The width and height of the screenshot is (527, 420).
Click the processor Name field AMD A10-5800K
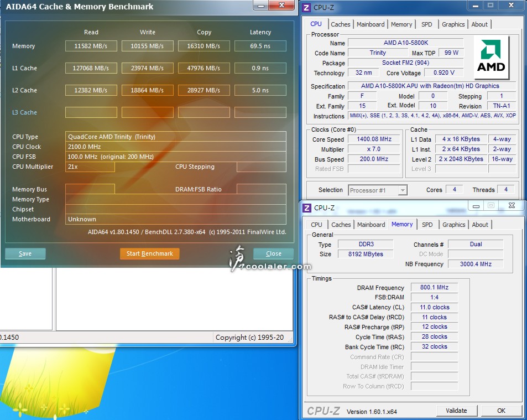(406, 43)
